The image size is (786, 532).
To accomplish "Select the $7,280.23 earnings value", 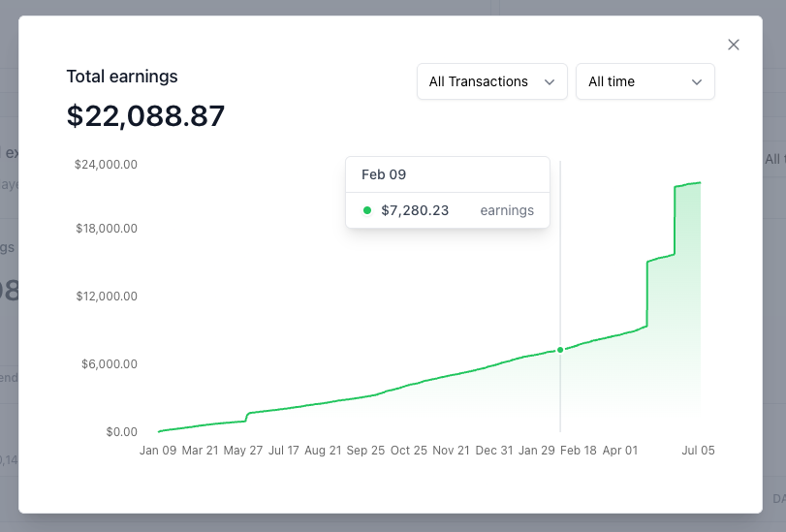I will (x=415, y=210).
